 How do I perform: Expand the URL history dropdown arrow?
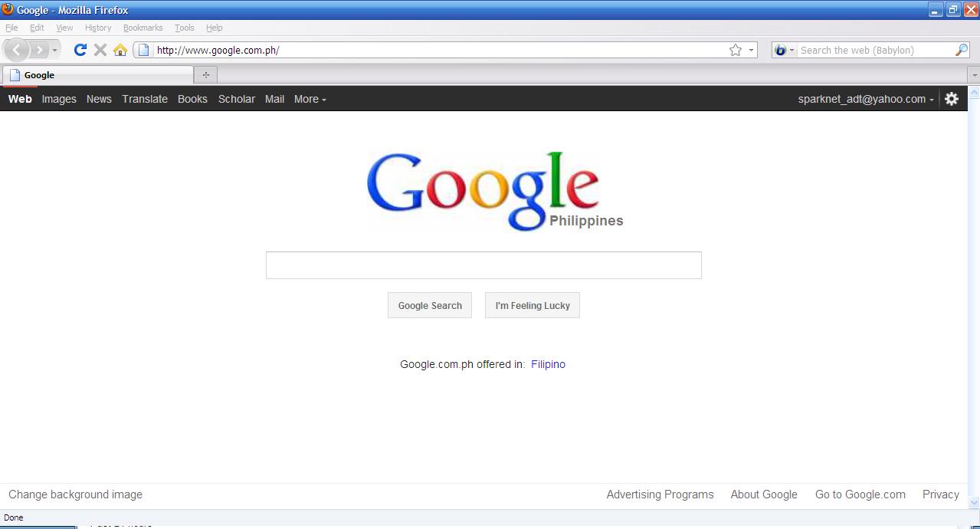pos(751,50)
